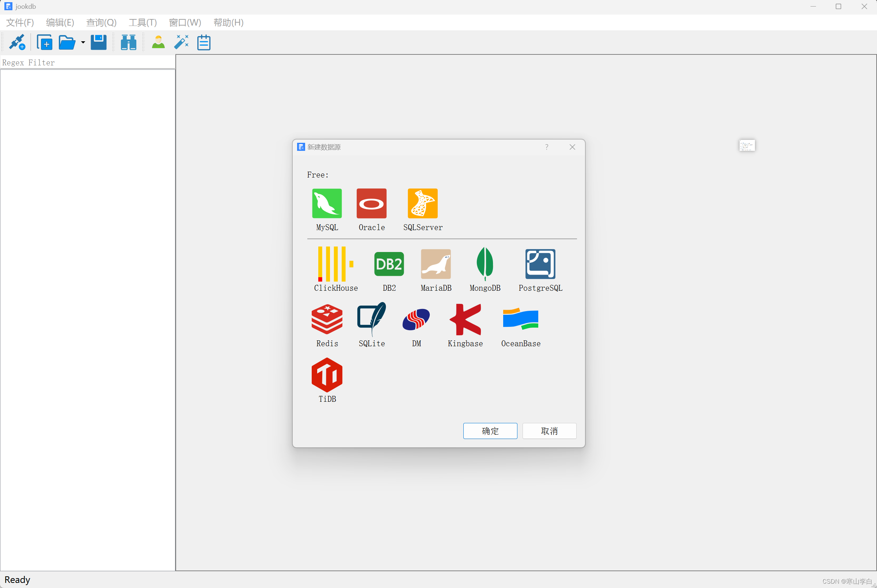Click the magic wand toolbar icon
The height and width of the screenshot is (588, 877).
click(x=181, y=42)
